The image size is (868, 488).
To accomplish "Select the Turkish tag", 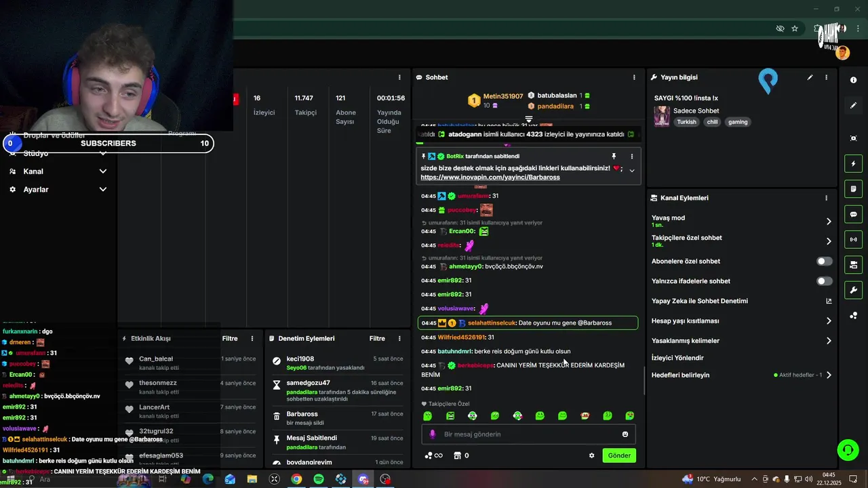I will click(x=686, y=122).
